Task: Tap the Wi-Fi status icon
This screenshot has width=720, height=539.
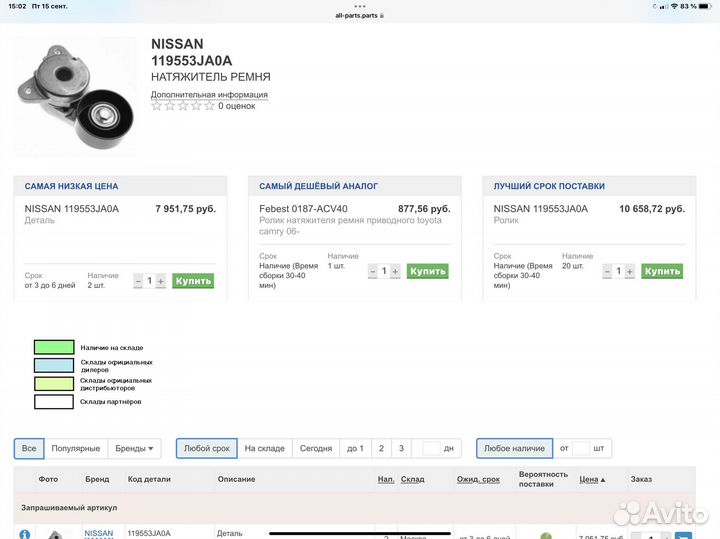Action: coord(674,6)
